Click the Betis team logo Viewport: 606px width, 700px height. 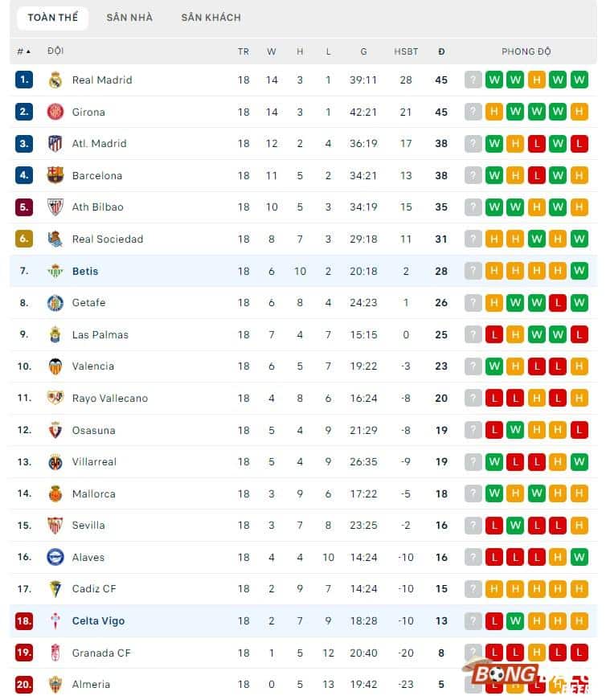click(x=55, y=271)
